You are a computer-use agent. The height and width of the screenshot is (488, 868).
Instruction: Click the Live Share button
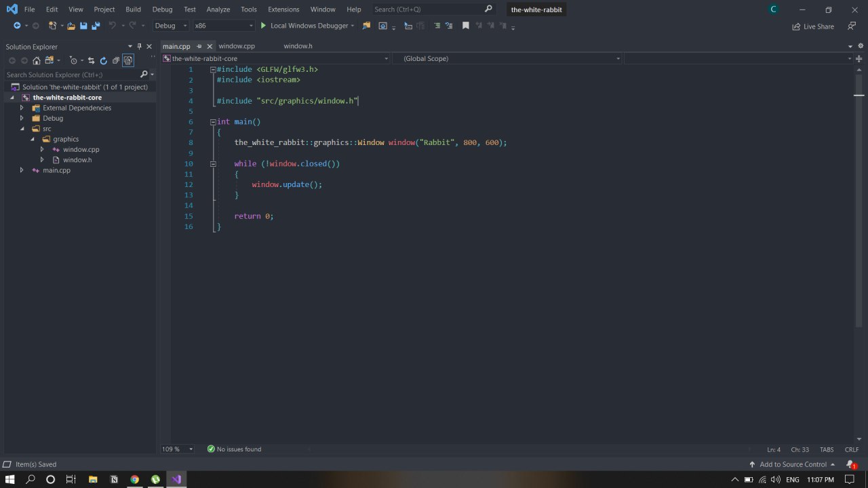[x=813, y=26]
